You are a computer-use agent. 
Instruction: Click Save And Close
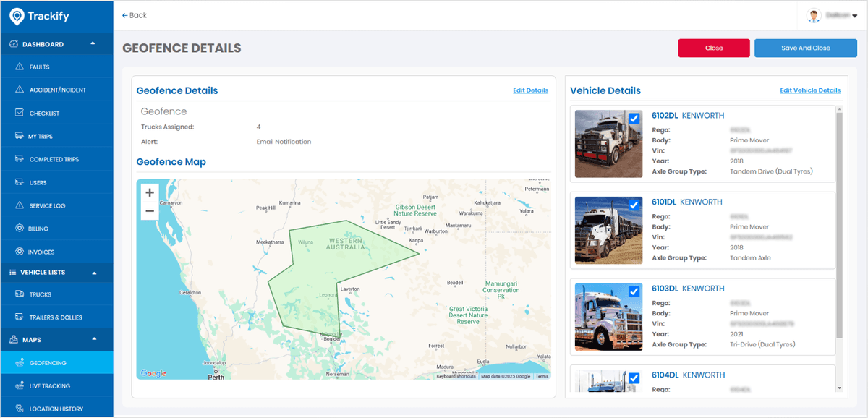(805, 48)
